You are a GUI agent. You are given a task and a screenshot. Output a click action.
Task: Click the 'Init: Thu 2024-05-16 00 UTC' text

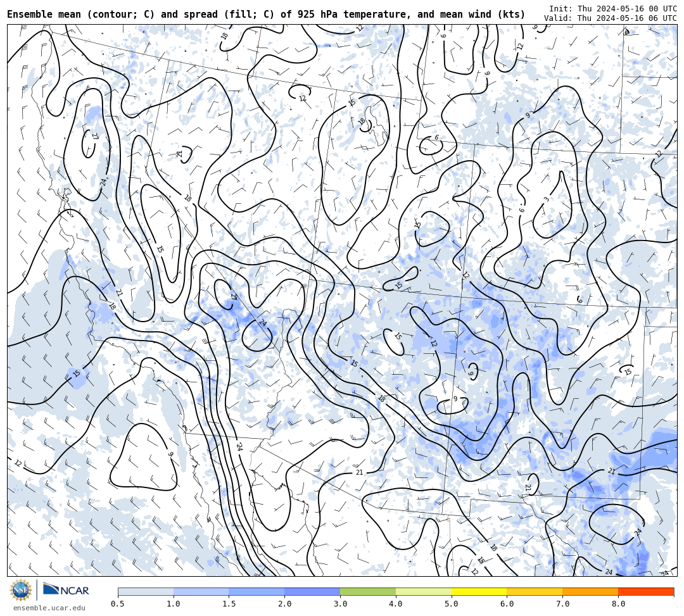613,9
